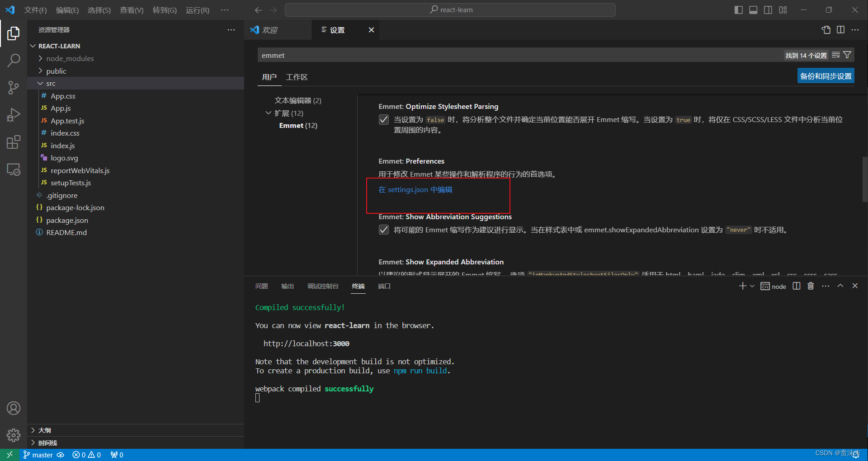Open App.js in the file tree
The height and width of the screenshot is (461, 868).
61,108
